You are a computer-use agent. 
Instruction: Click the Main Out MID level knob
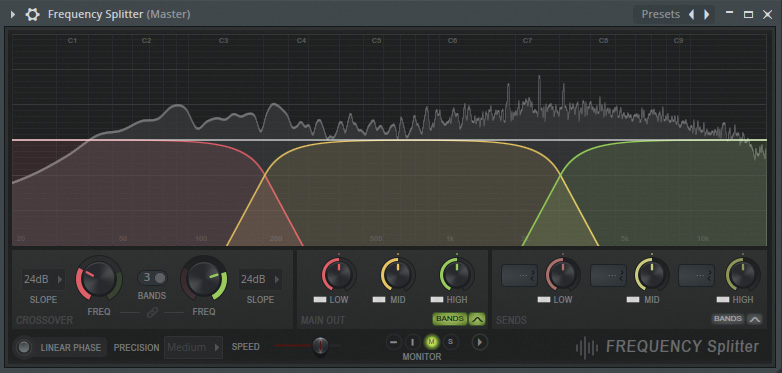(398, 274)
